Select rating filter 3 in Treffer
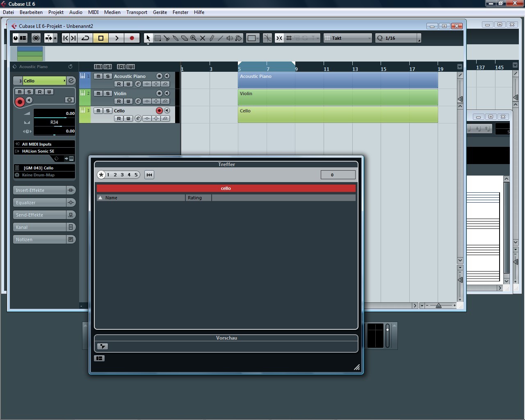The width and height of the screenshot is (525, 420). (122, 175)
